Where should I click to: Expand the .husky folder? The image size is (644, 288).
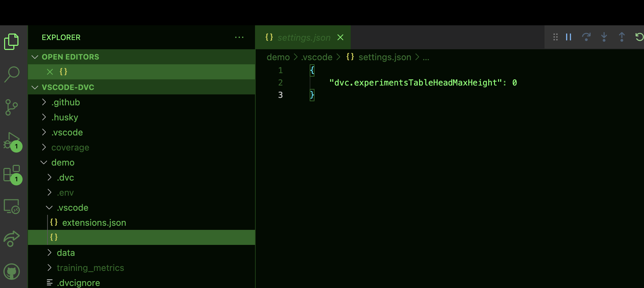coord(44,117)
